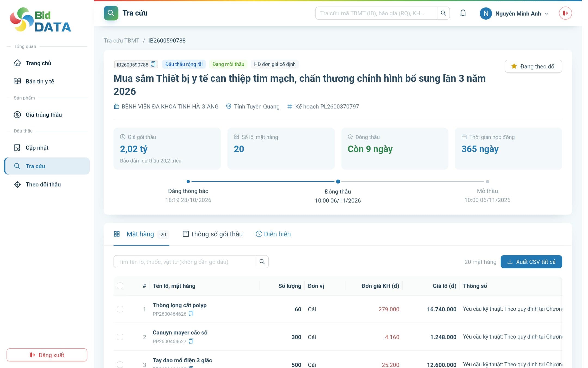
Task: Click the Đăng xuất button
Action: tap(47, 355)
